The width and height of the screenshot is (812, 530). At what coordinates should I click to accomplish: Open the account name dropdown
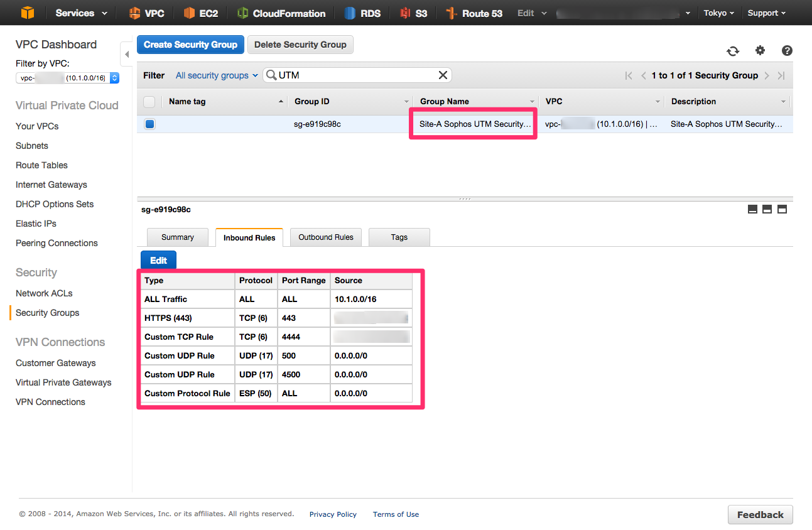click(624, 13)
